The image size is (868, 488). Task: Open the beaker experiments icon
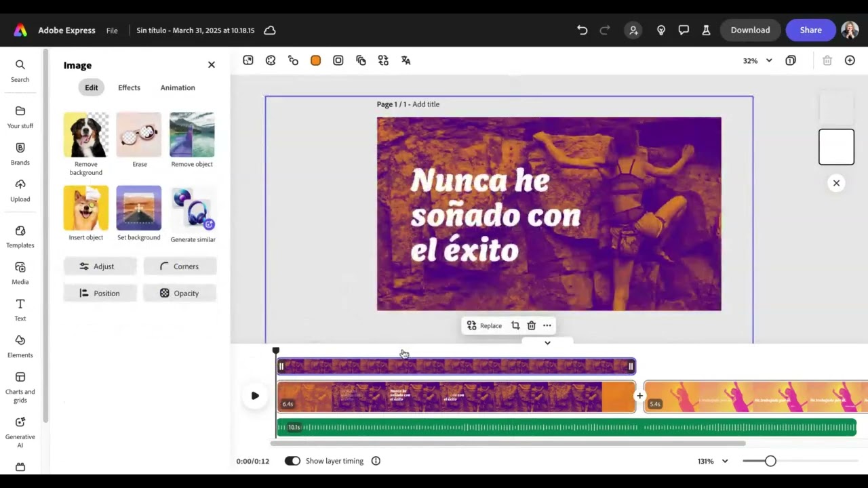coord(706,30)
